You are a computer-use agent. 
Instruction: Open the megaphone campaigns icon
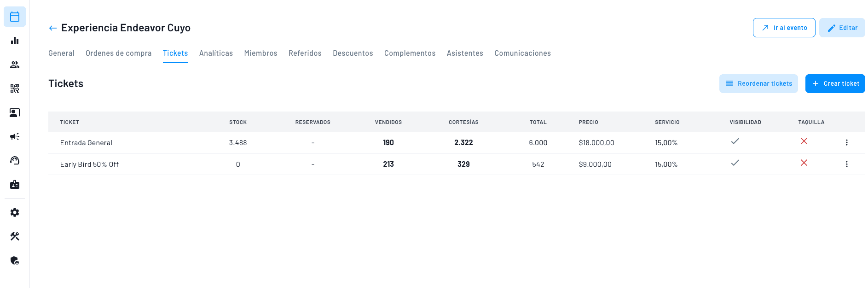pos(15,136)
